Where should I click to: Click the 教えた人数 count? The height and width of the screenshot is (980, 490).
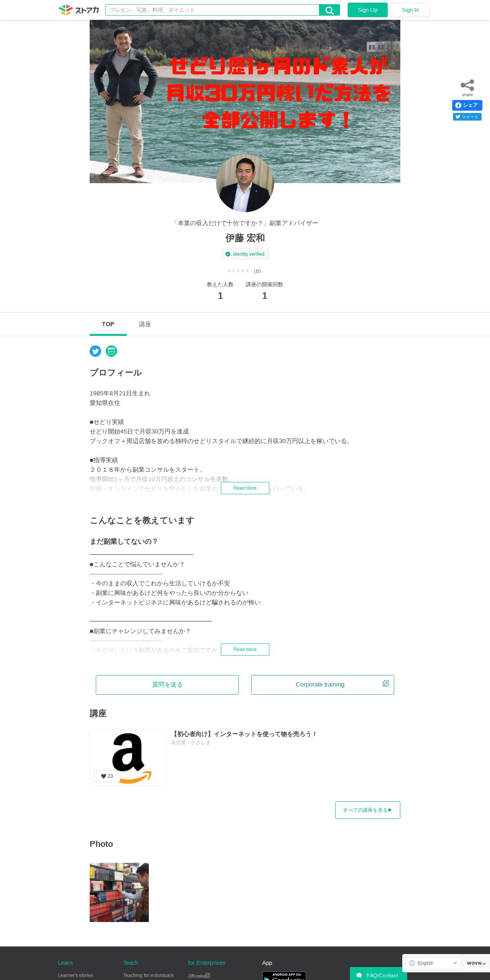(x=220, y=295)
